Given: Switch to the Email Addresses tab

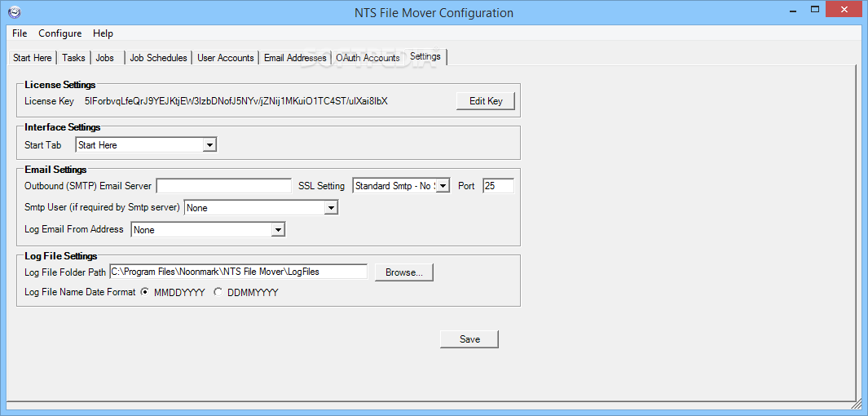Looking at the screenshot, I should tap(295, 58).
